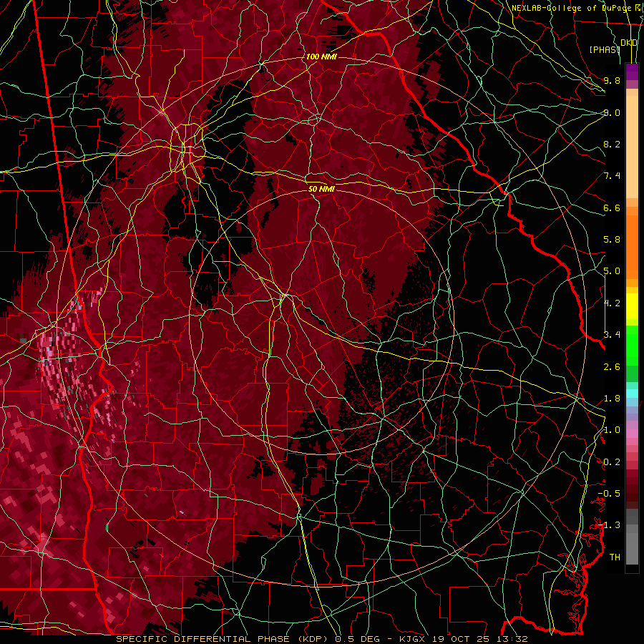Image resolution: width=644 pixels, height=644 pixels.
Task: Click the 9.8 value on the color scale
Action: coord(612,80)
